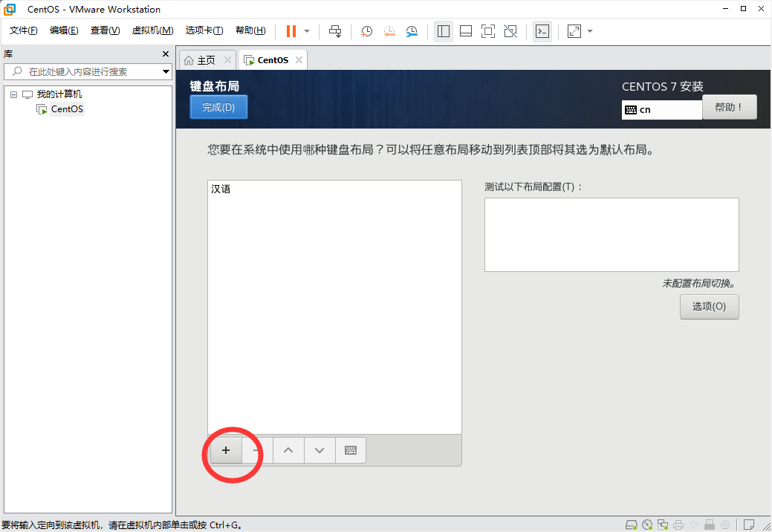
Task: Take a snapshot of this virtual machine
Action: [x=366, y=31]
